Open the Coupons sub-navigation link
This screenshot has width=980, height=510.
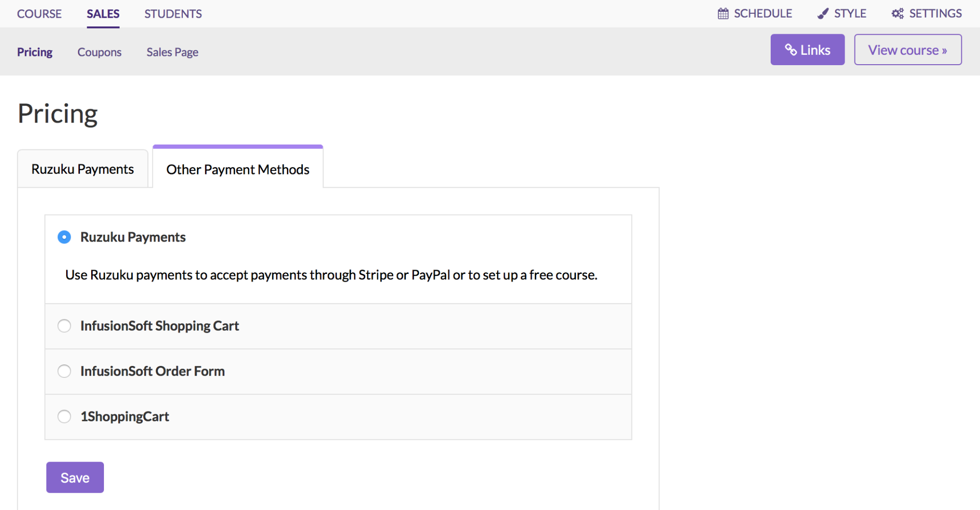tap(100, 52)
